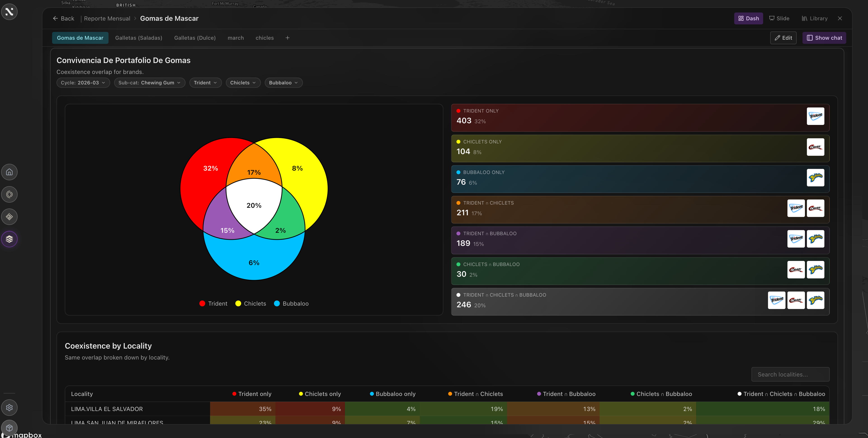Sort by the Locality column header
Screen dimensions: 868x438
82,394
